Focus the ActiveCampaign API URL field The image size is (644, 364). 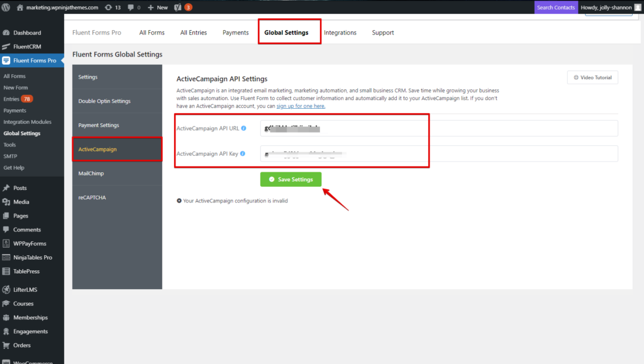point(439,128)
